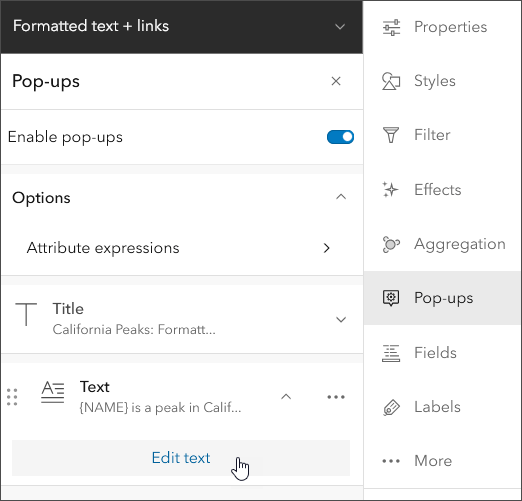This screenshot has width=522, height=501.
Task: Click the Options heading text
Action: tap(41, 198)
